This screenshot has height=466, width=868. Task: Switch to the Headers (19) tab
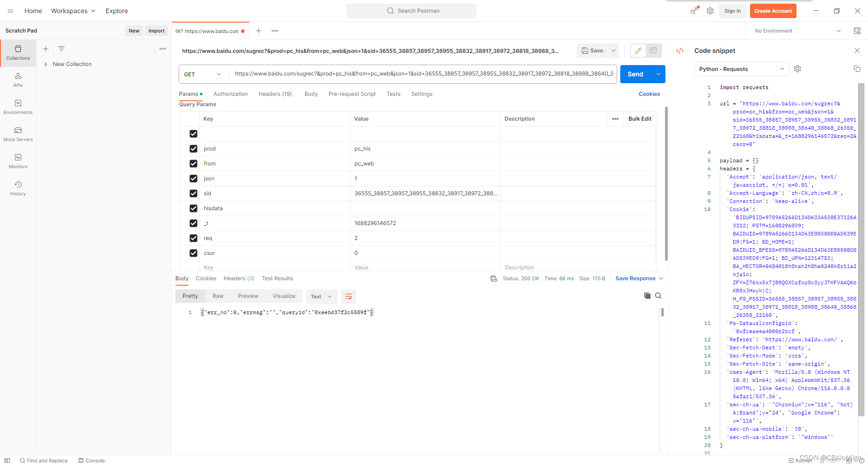[275, 94]
